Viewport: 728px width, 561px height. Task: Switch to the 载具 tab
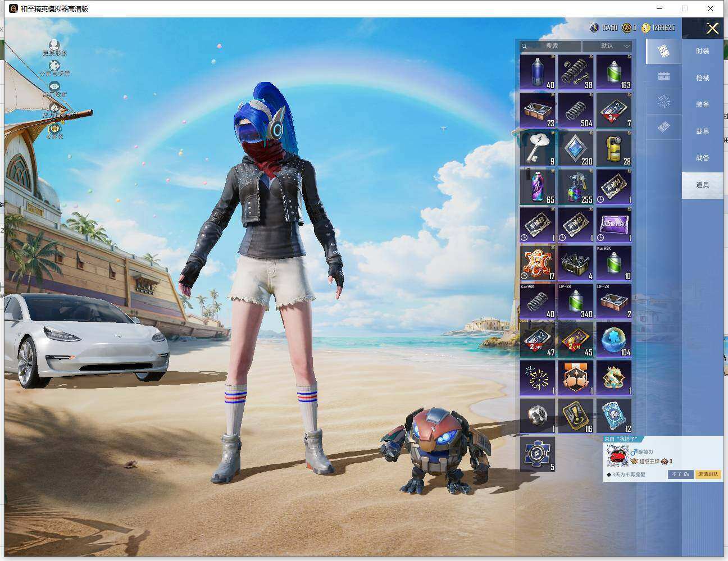tap(702, 131)
